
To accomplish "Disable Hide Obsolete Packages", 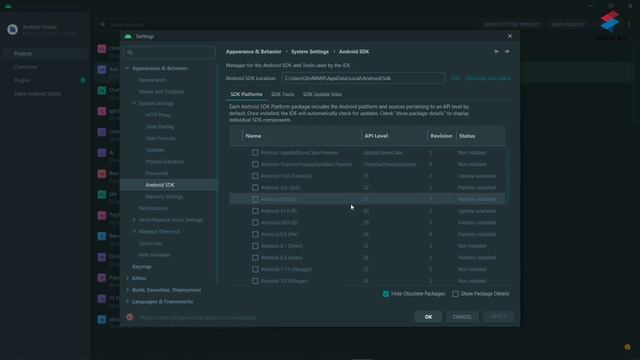I will [x=386, y=294].
